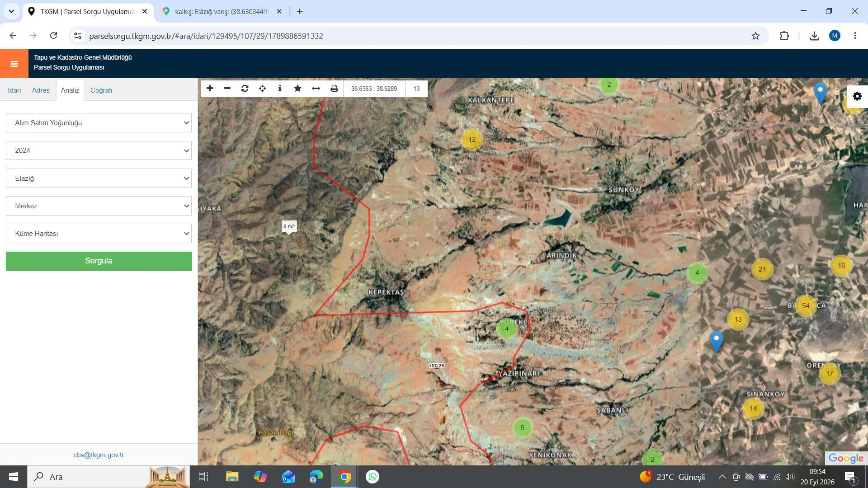Click the address bar URL
The width and height of the screenshot is (868, 488).
206,36
